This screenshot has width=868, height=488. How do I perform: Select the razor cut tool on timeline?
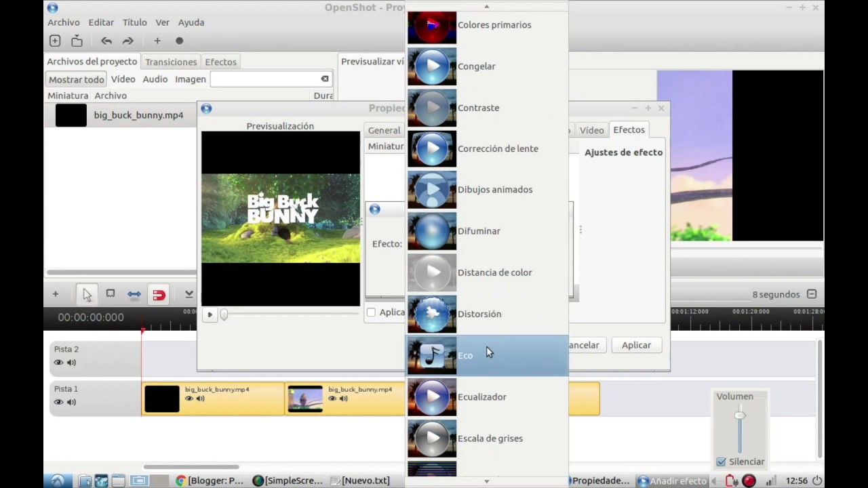pyautogui.click(x=111, y=293)
